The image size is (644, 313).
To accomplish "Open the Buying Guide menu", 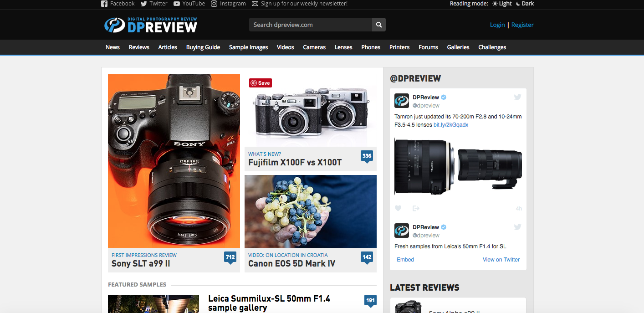I will 203,47.
